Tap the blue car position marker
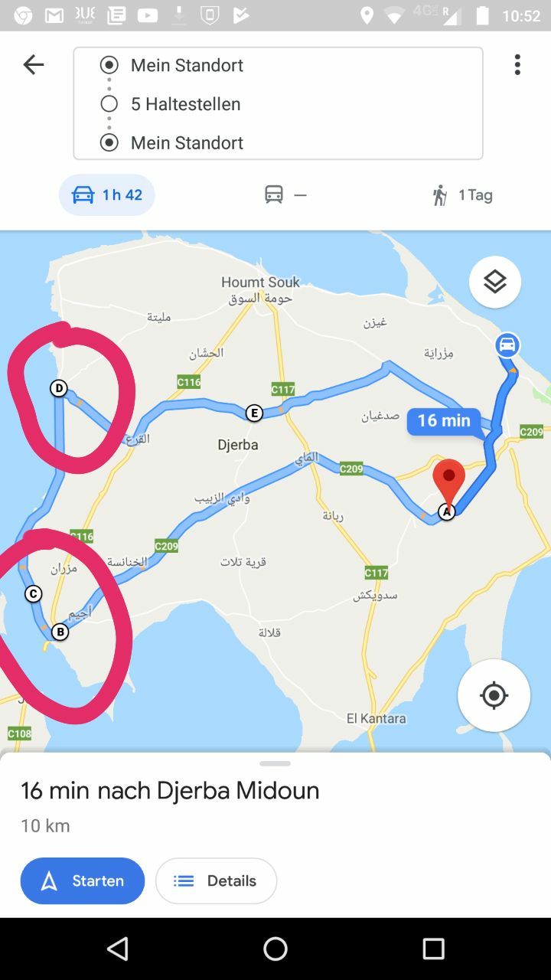Viewport: 551px width, 980px height. click(507, 345)
